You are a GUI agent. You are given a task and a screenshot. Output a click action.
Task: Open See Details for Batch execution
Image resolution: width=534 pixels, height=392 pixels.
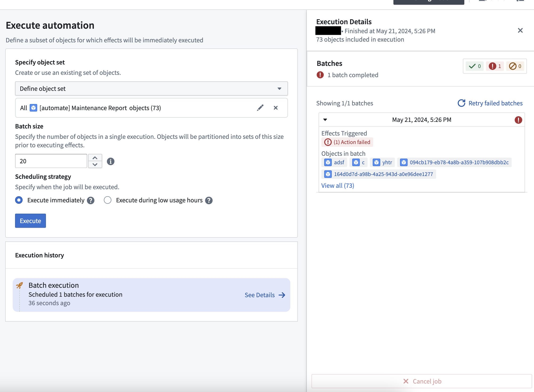click(265, 295)
